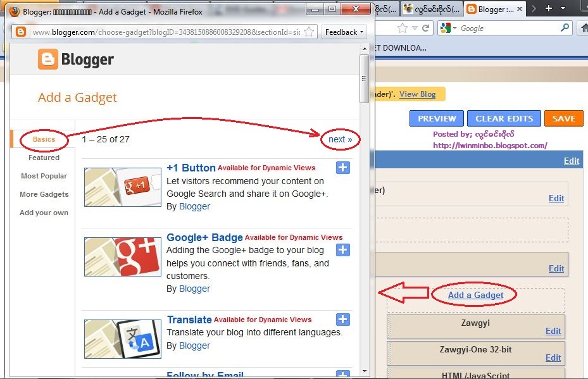
Task: Switch to the Blogger browser tab
Action: coord(494,9)
